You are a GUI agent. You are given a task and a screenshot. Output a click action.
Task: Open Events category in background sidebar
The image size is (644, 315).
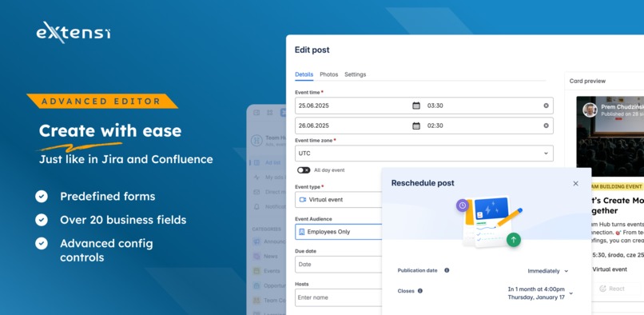tap(272, 271)
